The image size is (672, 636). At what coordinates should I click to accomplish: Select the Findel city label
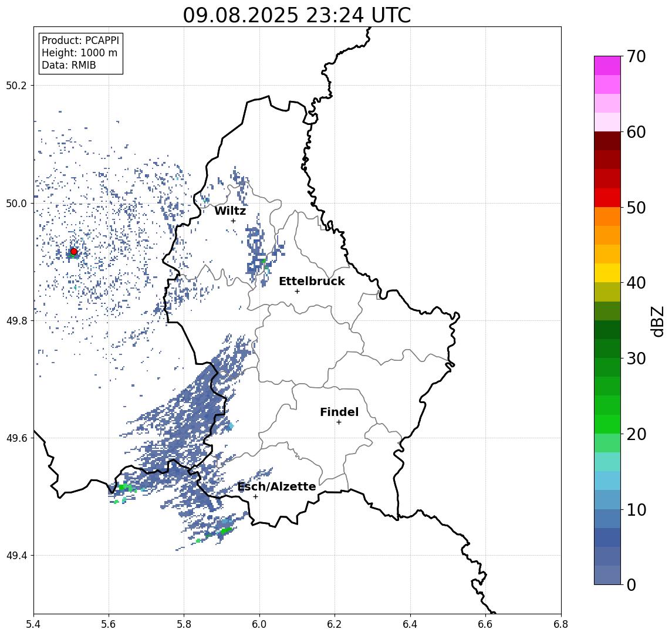pos(339,412)
